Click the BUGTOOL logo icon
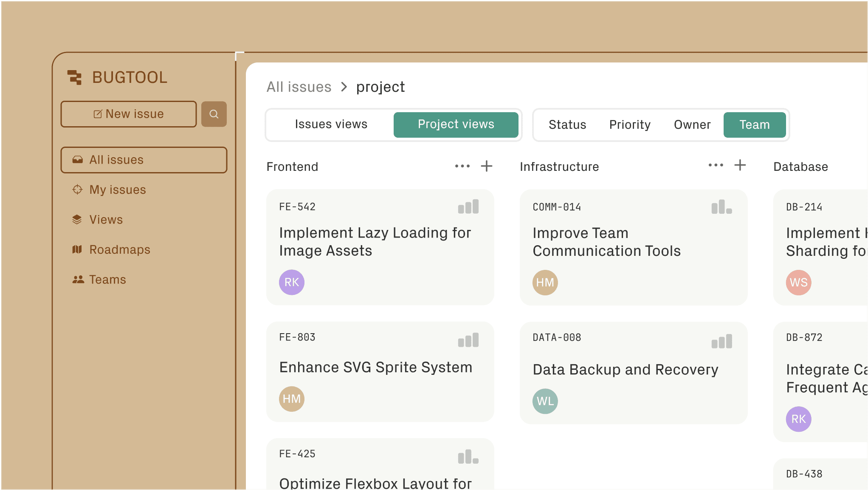The width and height of the screenshot is (868, 490). [75, 77]
